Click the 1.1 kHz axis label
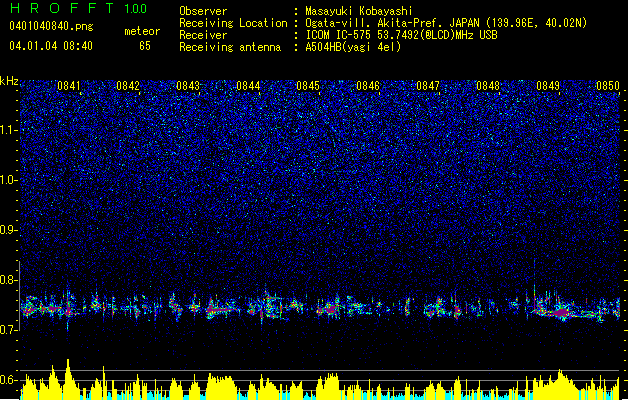 tap(8, 130)
